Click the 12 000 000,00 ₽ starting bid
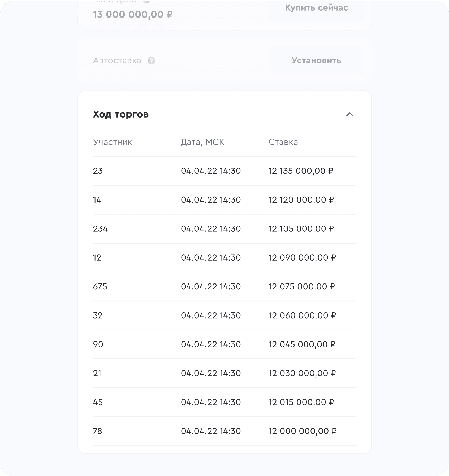449x476 pixels. (x=303, y=431)
